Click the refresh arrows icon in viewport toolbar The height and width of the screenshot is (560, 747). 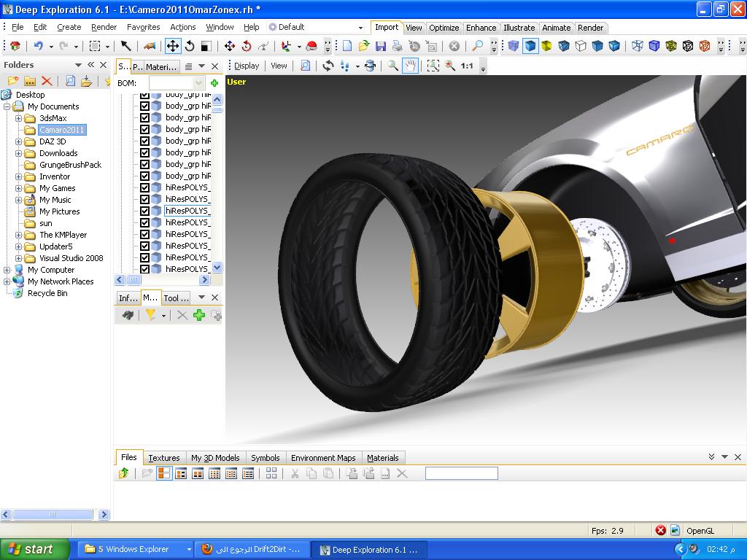[x=328, y=66]
